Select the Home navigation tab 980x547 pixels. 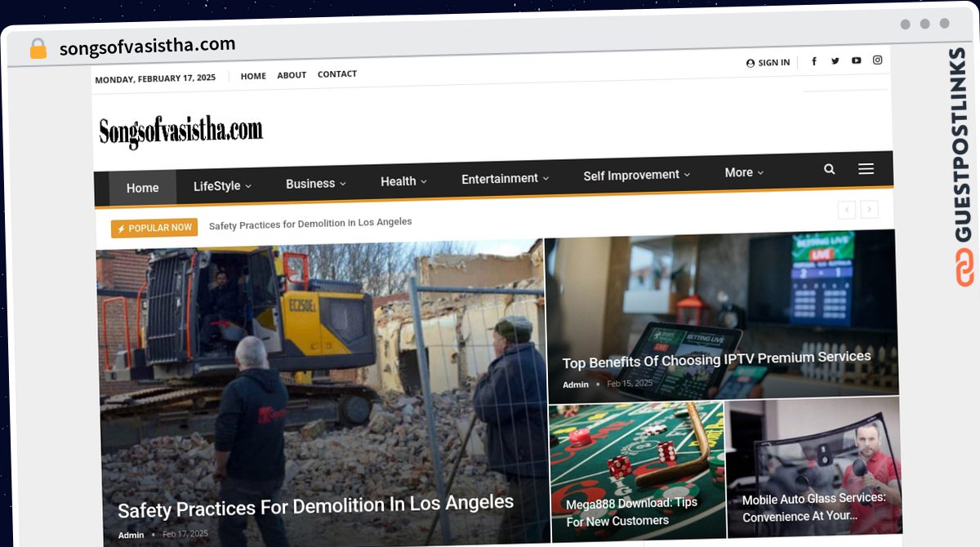pos(142,188)
